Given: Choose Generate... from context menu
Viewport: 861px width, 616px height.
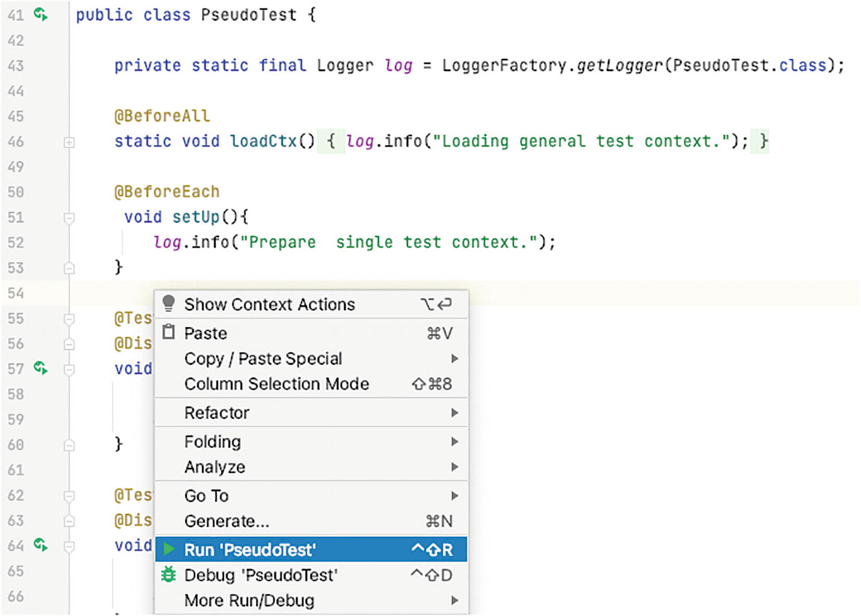Looking at the screenshot, I should [311, 521].
